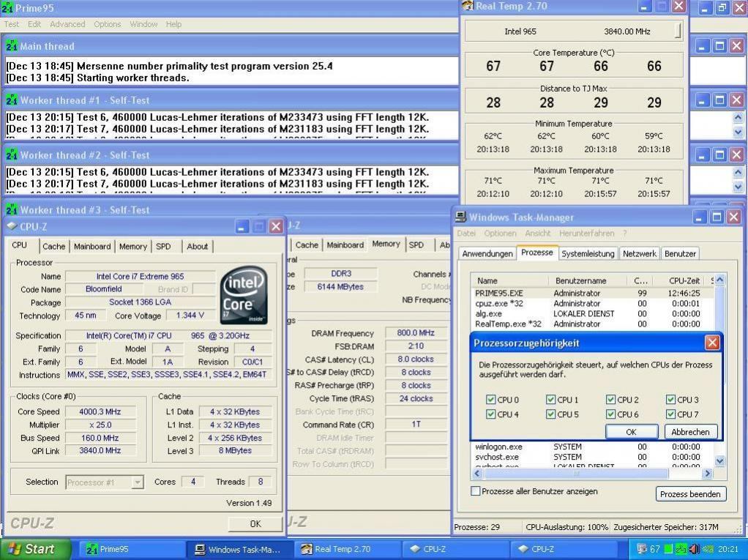Viewport: 748px width, 560px height.
Task: Sort processes by the Name column header
Action: point(509,280)
